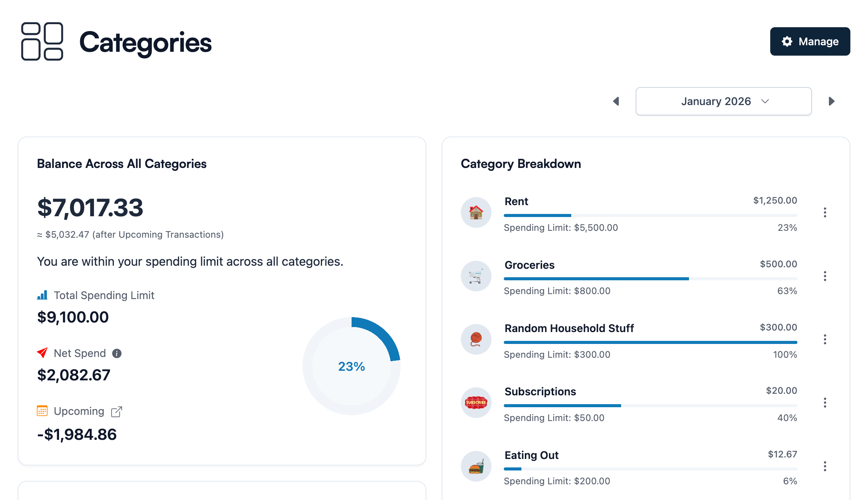Open the Subscriptions kebab menu

[x=825, y=403]
